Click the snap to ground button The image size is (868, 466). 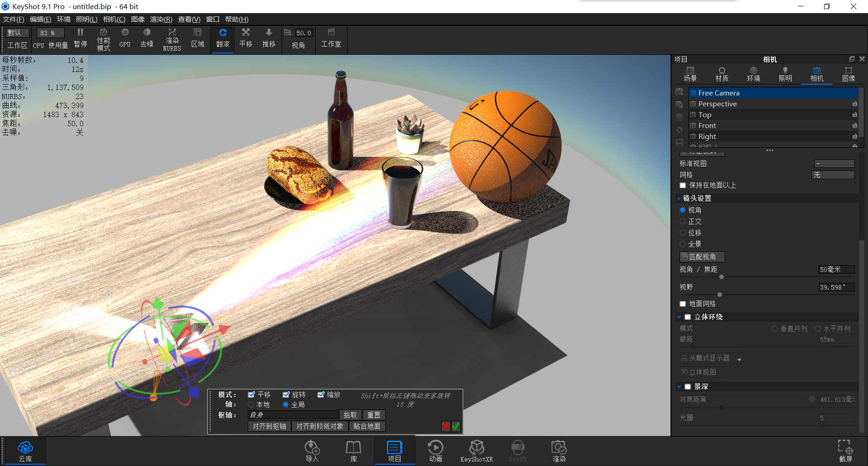(x=367, y=426)
